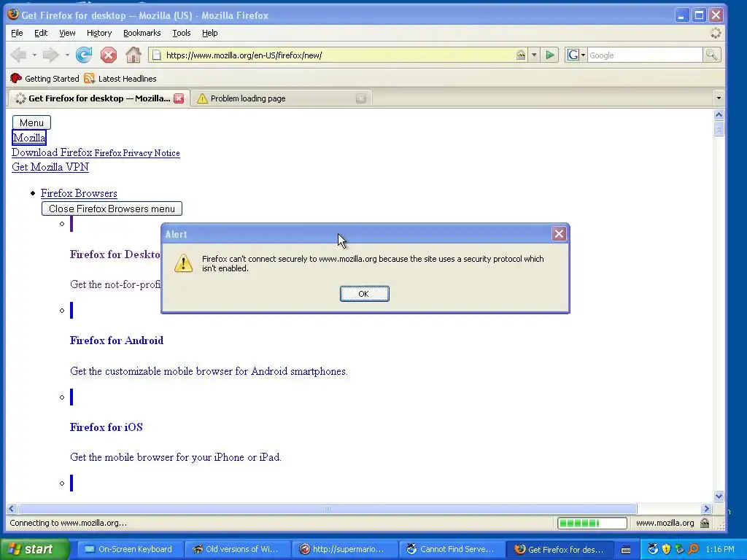
Task: Click the Forward navigation arrow
Action: click(x=50, y=55)
